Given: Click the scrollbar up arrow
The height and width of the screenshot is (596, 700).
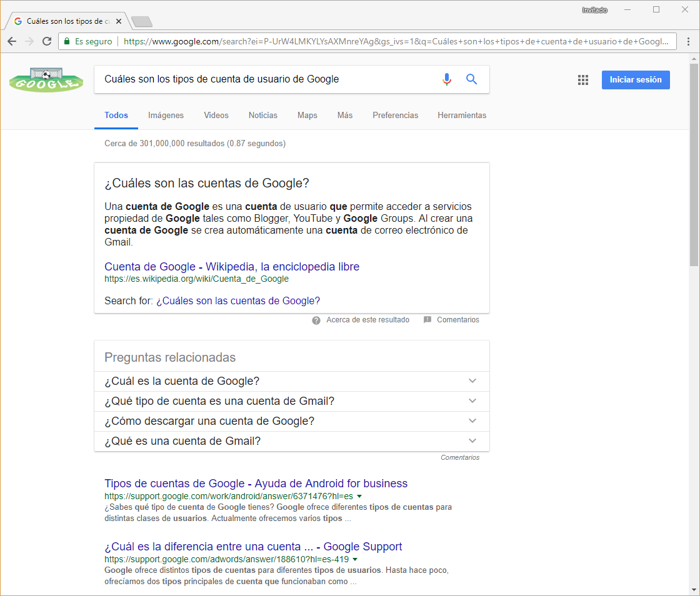Looking at the screenshot, I should 694,59.
